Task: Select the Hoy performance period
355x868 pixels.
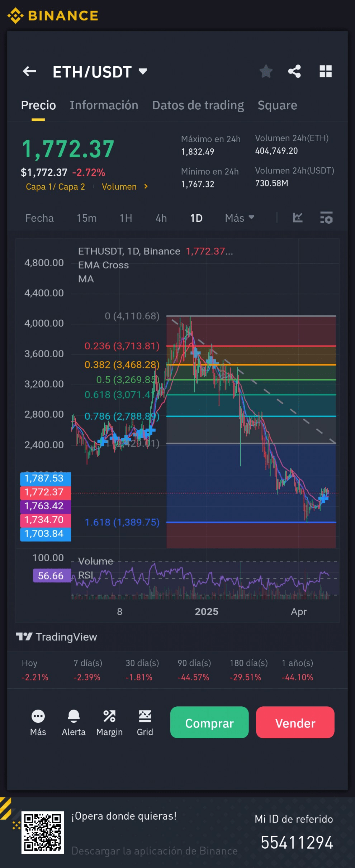Action: pyautogui.click(x=35, y=670)
